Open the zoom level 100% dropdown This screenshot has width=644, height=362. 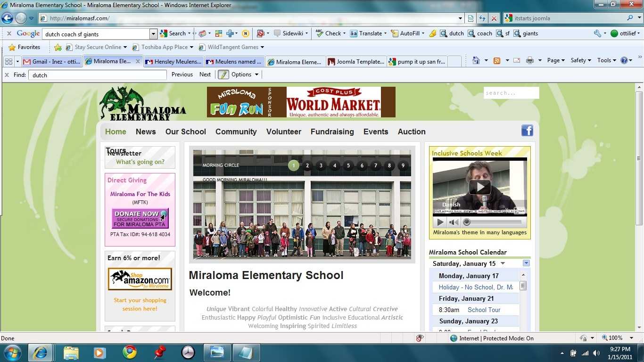click(631, 338)
